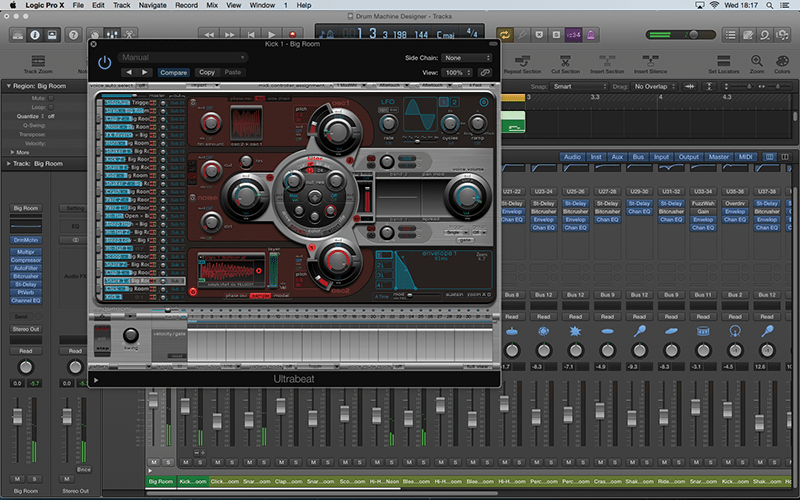Click the Set Locators tool
The image size is (800, 500).
[x=723, y=64]
